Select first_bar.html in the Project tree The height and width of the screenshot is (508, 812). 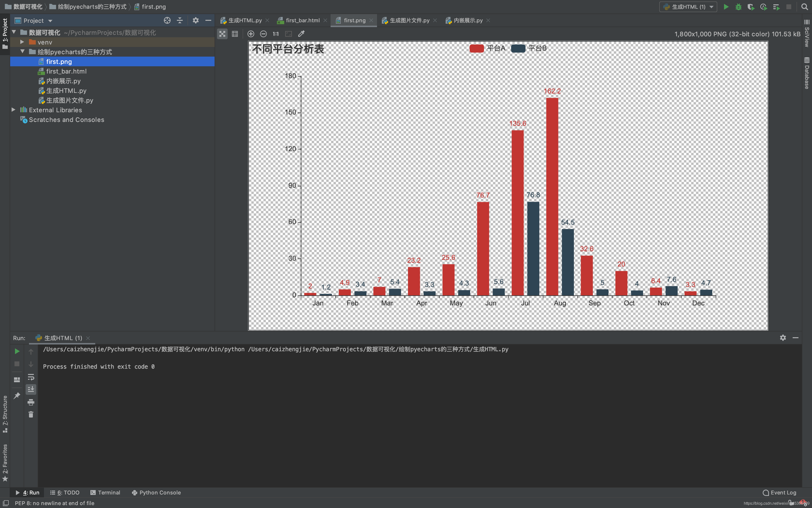[x=66, y=71]
